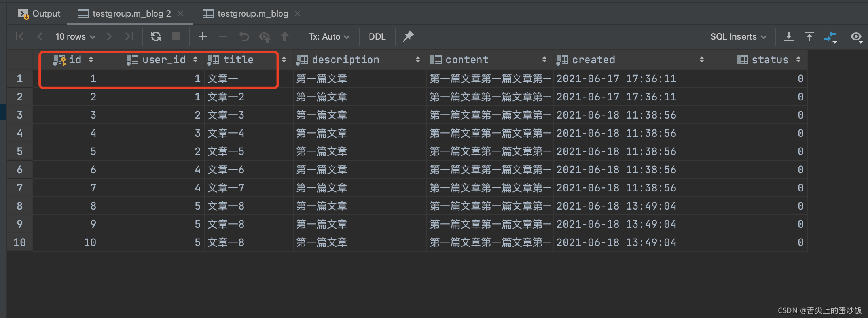Open the 10 rows page size dropdown
The image size is (868, 318).
click(x=75, y=36)
